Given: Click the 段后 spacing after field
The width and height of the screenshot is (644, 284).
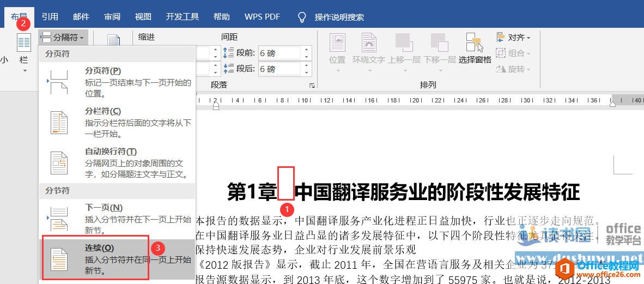Looking at the screenshot, I should [280, 69].
